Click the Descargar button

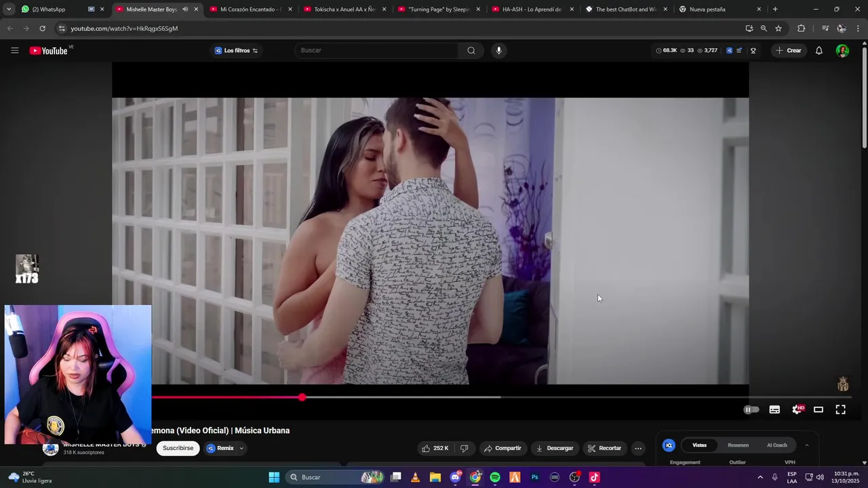tap(555, 448)
